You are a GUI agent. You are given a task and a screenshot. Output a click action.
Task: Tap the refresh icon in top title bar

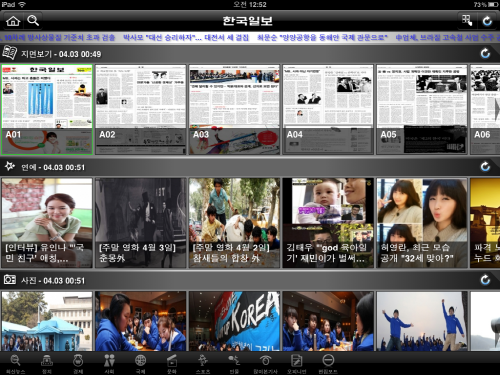point(487,21)
